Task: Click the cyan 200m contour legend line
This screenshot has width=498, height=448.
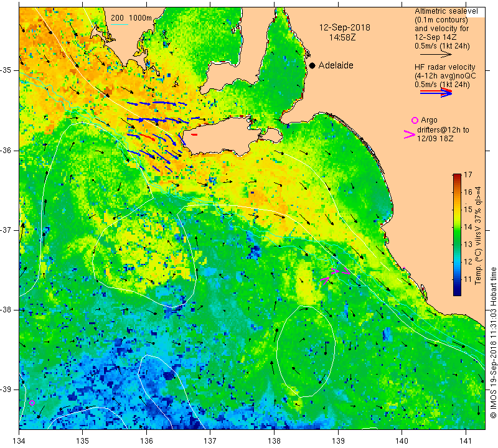Action: pos(120,24)
